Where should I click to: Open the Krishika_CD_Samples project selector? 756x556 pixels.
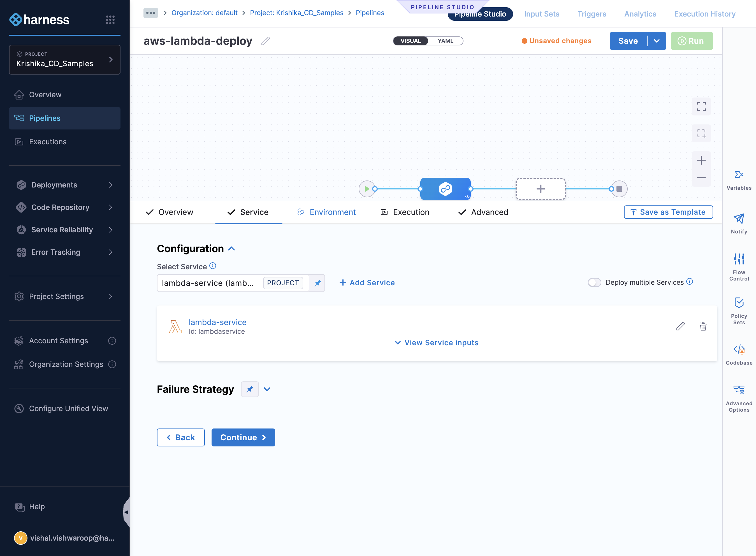coord(65,60)
